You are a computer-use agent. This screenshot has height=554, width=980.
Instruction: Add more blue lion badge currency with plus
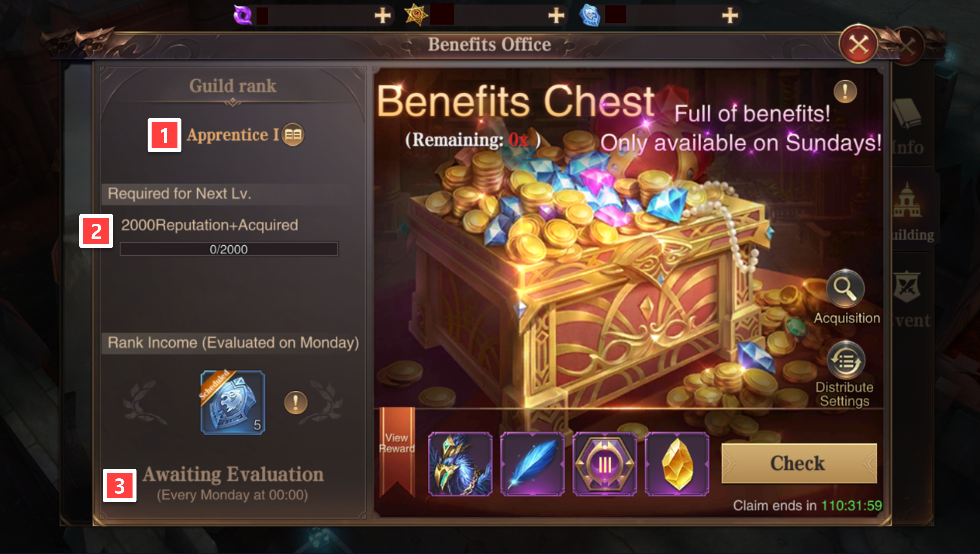(729, 16)
